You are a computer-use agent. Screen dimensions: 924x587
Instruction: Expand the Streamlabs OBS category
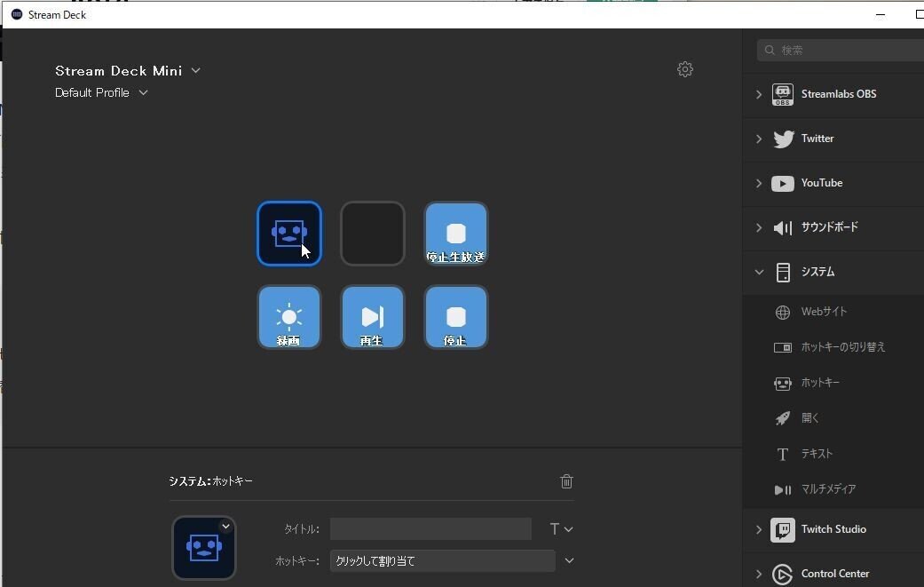point(759,94)
